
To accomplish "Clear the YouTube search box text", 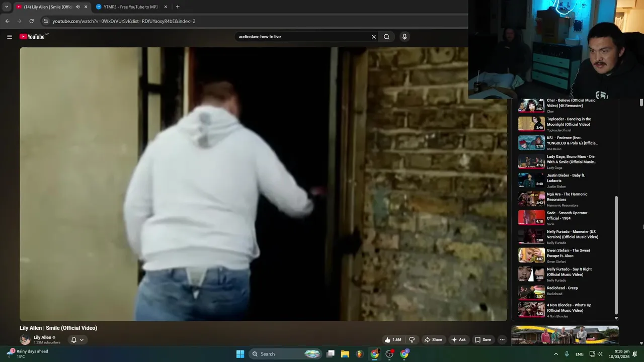I will click(374, 37).
